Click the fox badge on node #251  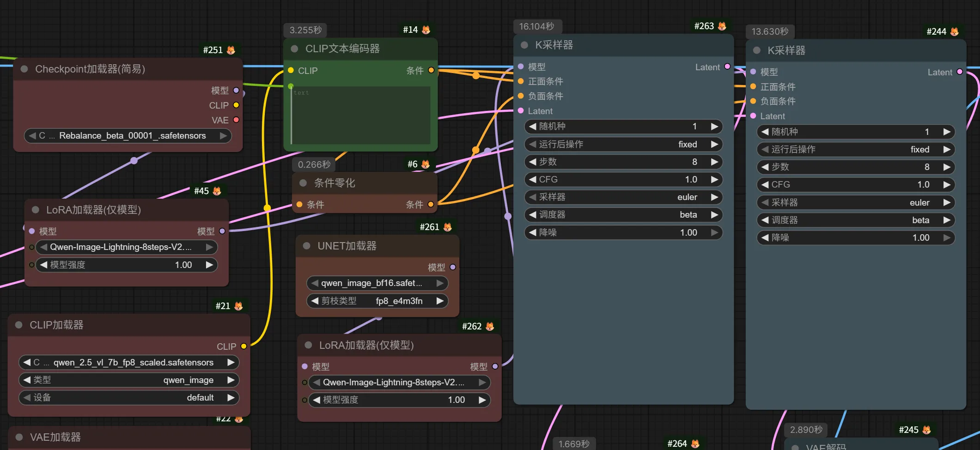231,50
